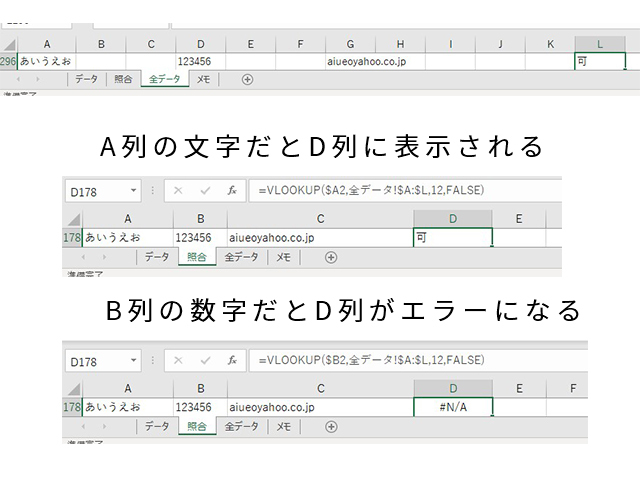Select データ tab in the workbook showing #N/A
The height and width of the screenshot is (481, 640).
pos(156,426)
